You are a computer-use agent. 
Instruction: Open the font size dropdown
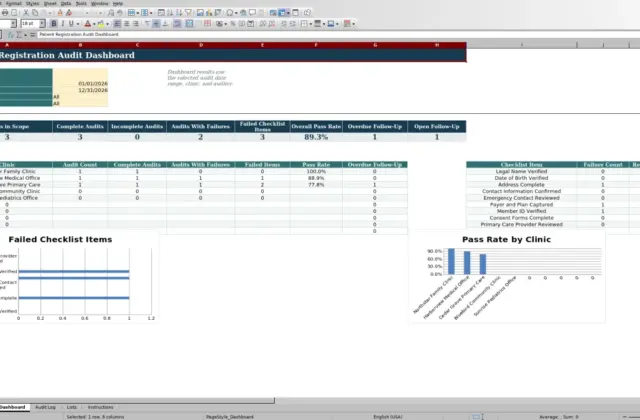tap(42, 24)
